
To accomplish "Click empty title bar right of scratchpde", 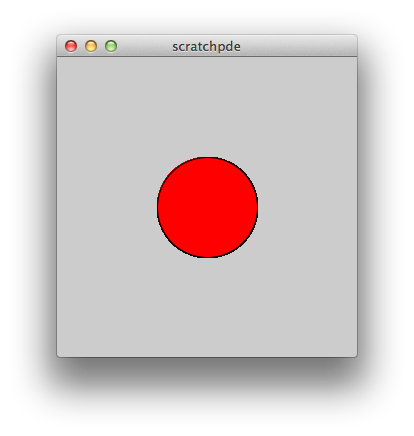I will pyautogui.click(x=298, y=46).
